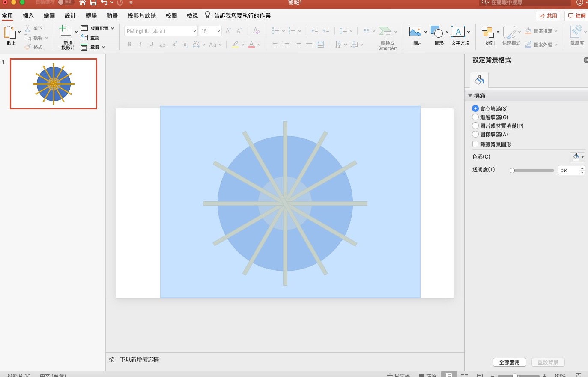Insert a picture using 圖片 icon
The height and width of the screenshot is (377, 588).
click(x=415, y=32)
